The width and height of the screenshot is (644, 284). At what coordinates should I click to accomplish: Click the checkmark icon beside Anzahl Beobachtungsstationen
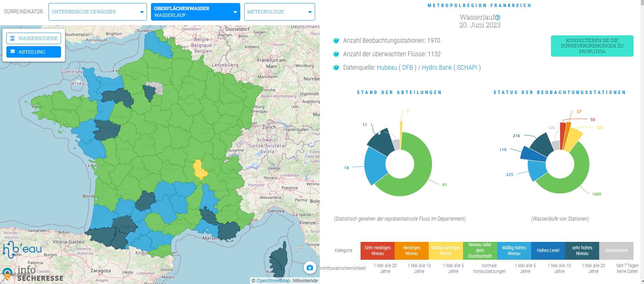336,41
